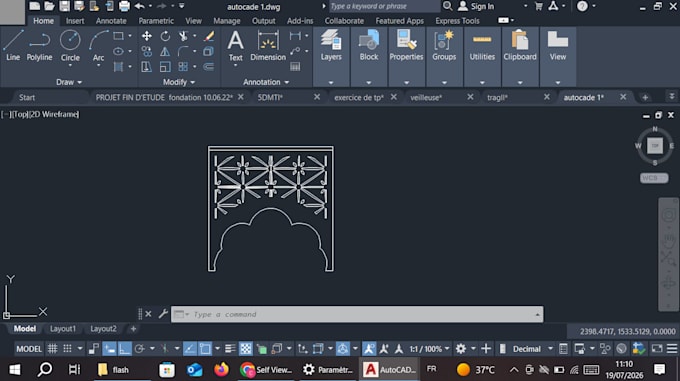The image size is (680, 381).
Task: Select the Dimension tool
Action: click(268, 46)
